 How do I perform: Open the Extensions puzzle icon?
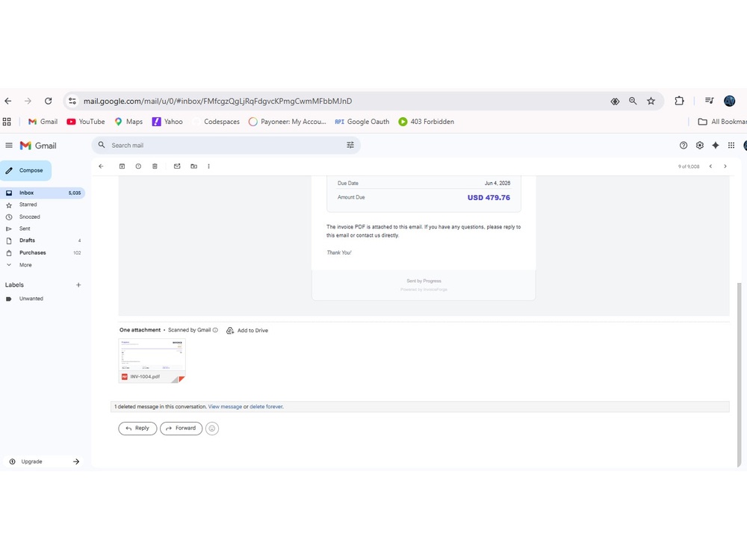[679, 101]
